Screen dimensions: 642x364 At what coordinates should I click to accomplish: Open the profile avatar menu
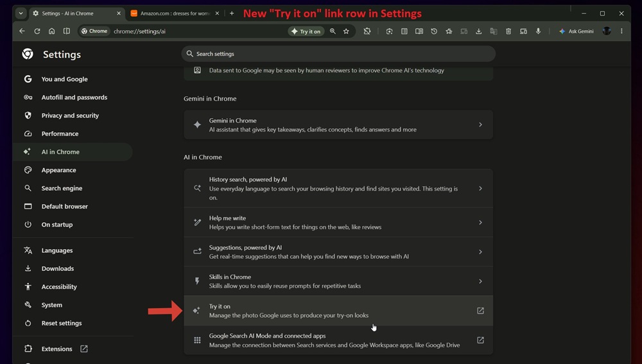pos(607,31)
